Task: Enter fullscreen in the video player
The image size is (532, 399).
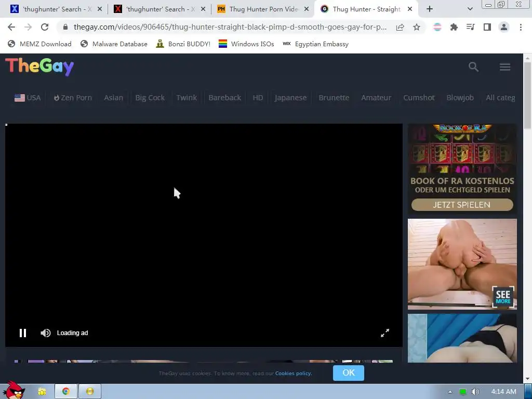Action: click(x=385, y=333)
